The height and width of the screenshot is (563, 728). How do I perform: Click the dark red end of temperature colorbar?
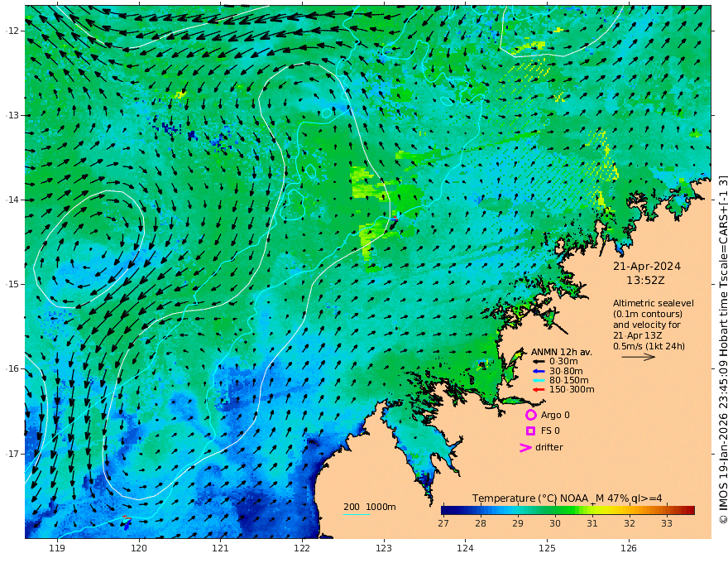coord(690,511)
